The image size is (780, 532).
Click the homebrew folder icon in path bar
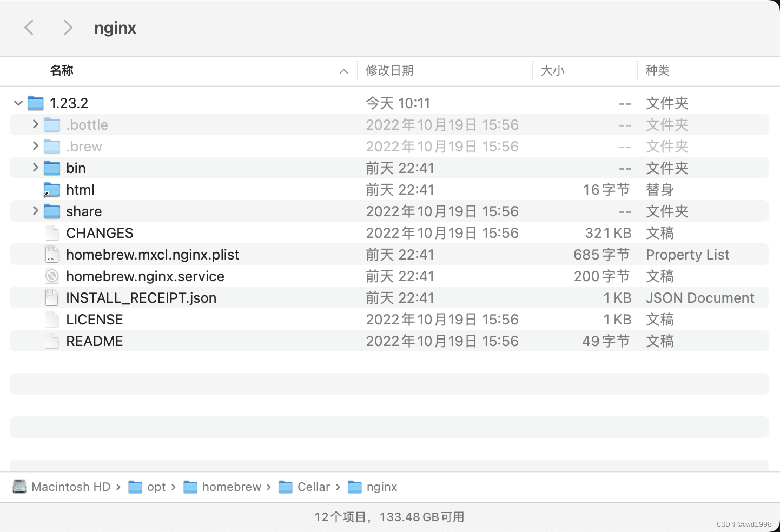pyautogui.click(x=190, y=487)
